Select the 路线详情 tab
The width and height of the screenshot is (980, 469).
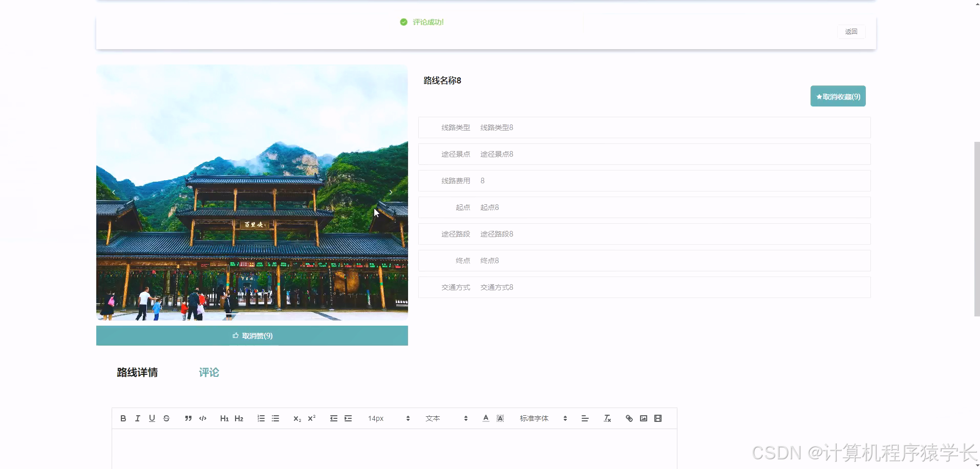(137, 372)
